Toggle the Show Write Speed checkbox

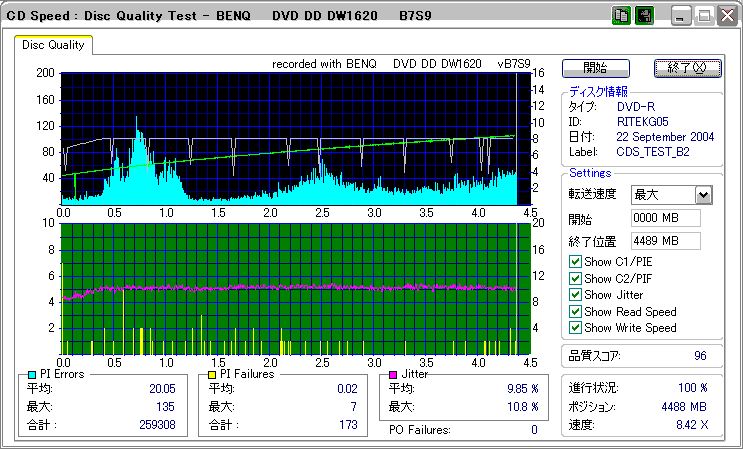[575, 327]
